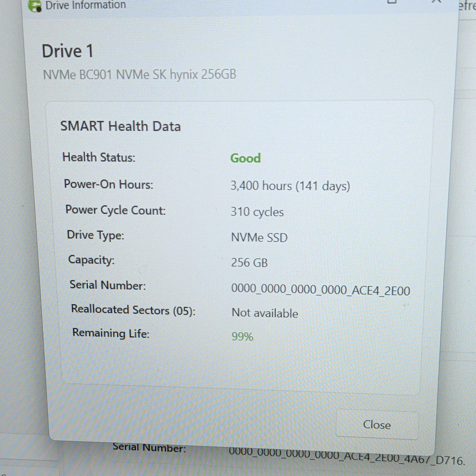Viewport: 476px width, 476px height.
Task: Click the 'Remaining Life:' label
Action: point(111,333)
